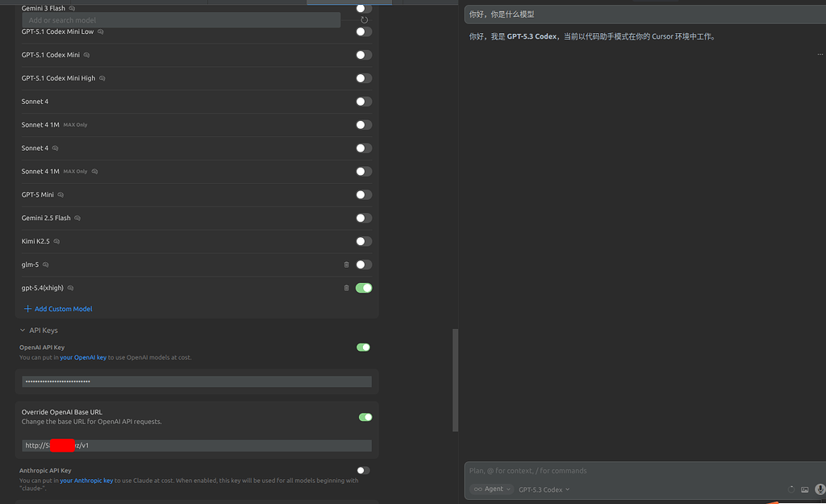Click the context usage ring icon in chat input
This screenshot has width=826, height=504.
pyautogui.click(x=791, y=489)
